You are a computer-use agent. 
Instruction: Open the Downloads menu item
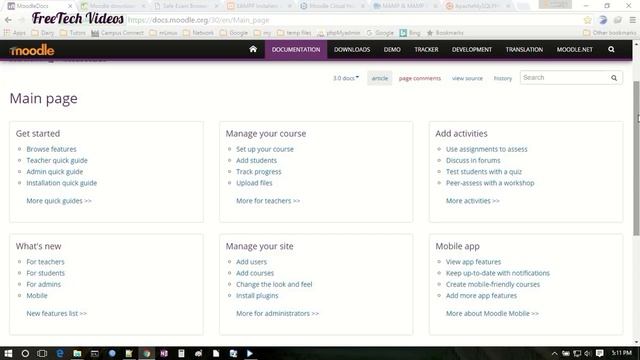pos(352,49)
